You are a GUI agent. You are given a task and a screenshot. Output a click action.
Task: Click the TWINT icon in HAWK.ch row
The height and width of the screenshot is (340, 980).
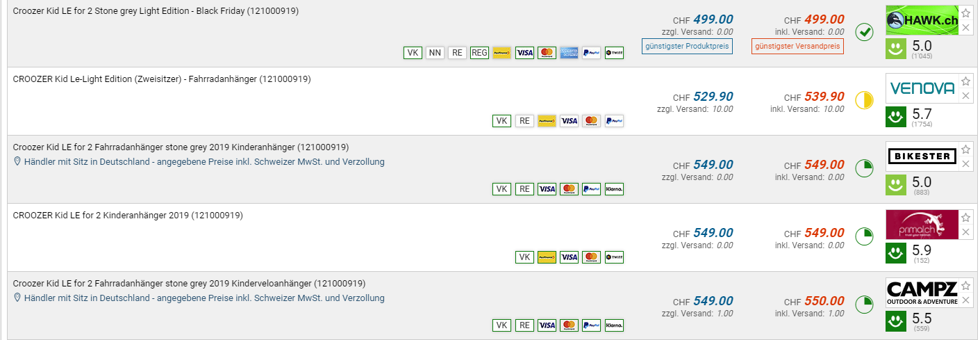click(614, 53)
